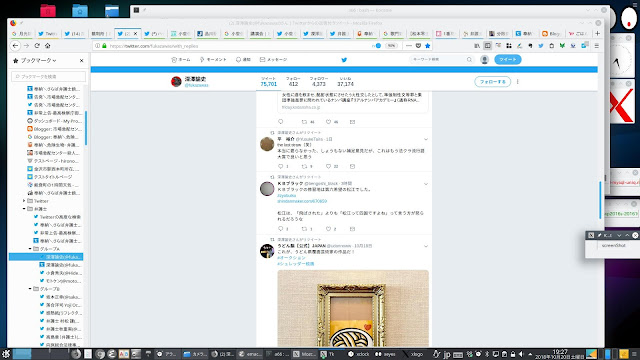Open the ダッシュボード bookmark in the sidebar

pos(54,121)
